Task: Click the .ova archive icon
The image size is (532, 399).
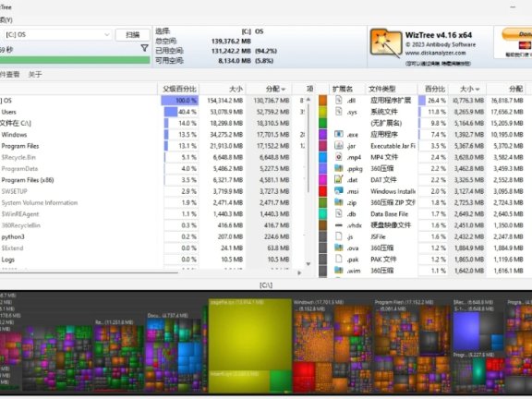Action: pos(339,248)
